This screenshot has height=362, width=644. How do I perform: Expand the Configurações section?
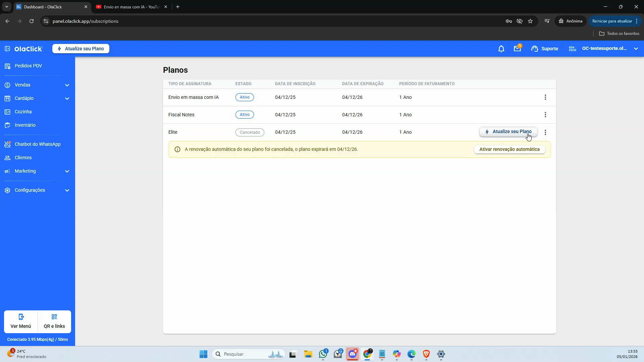point(38,190)
